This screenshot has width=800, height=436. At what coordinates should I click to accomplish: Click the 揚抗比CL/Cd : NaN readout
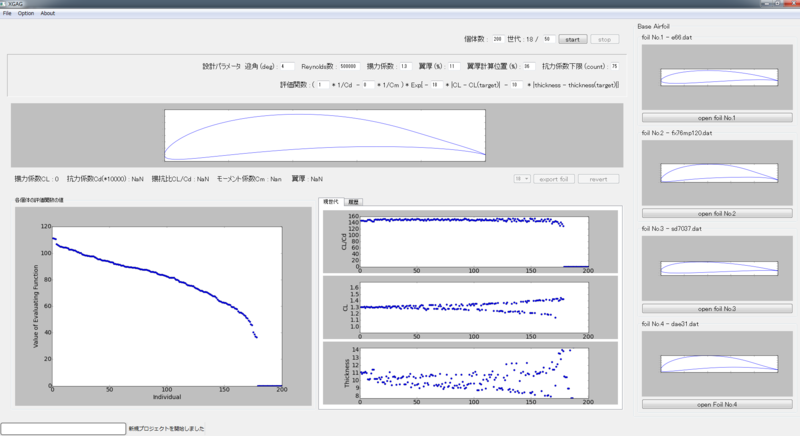[x=180, y=179]
